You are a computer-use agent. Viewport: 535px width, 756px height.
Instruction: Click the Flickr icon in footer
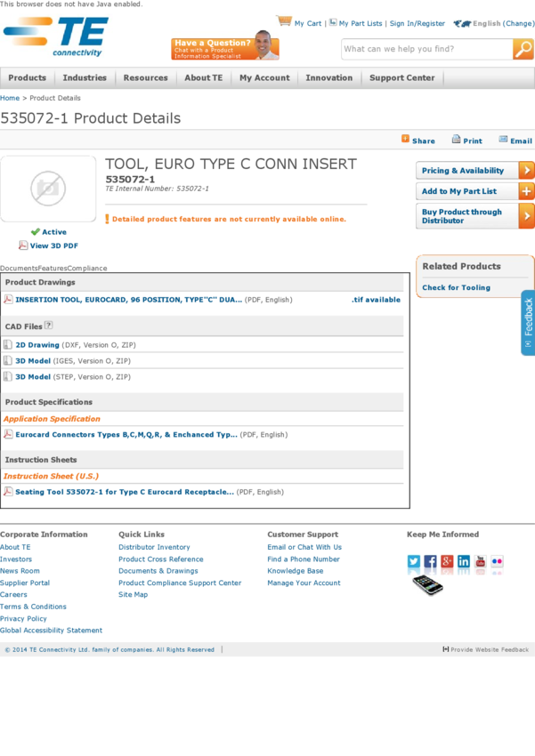coord(497,561)
